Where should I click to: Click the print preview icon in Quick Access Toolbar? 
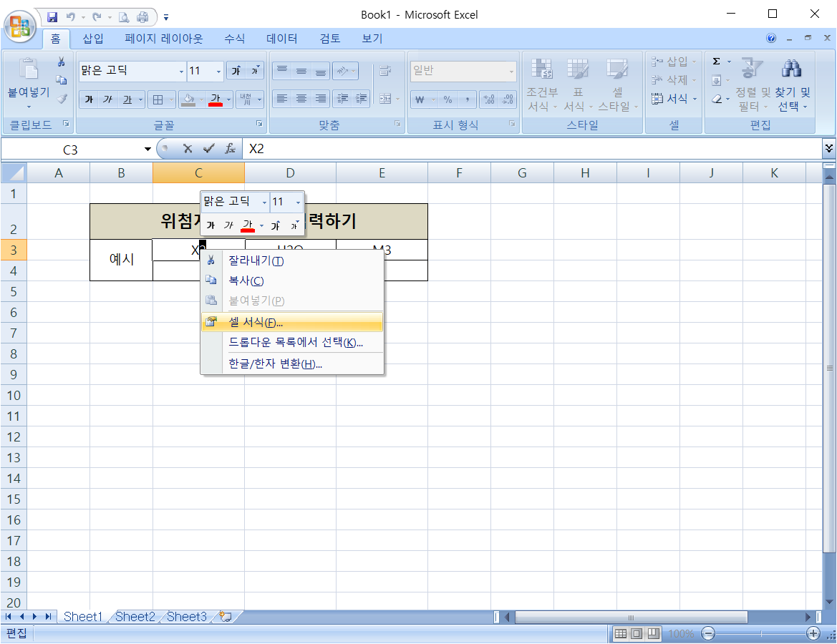pos(124,17)
